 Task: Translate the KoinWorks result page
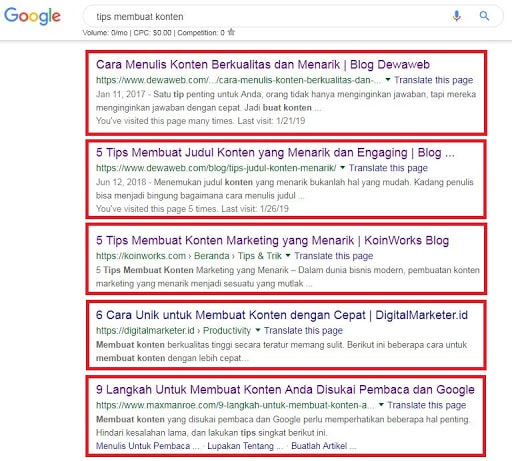point(333,256)
